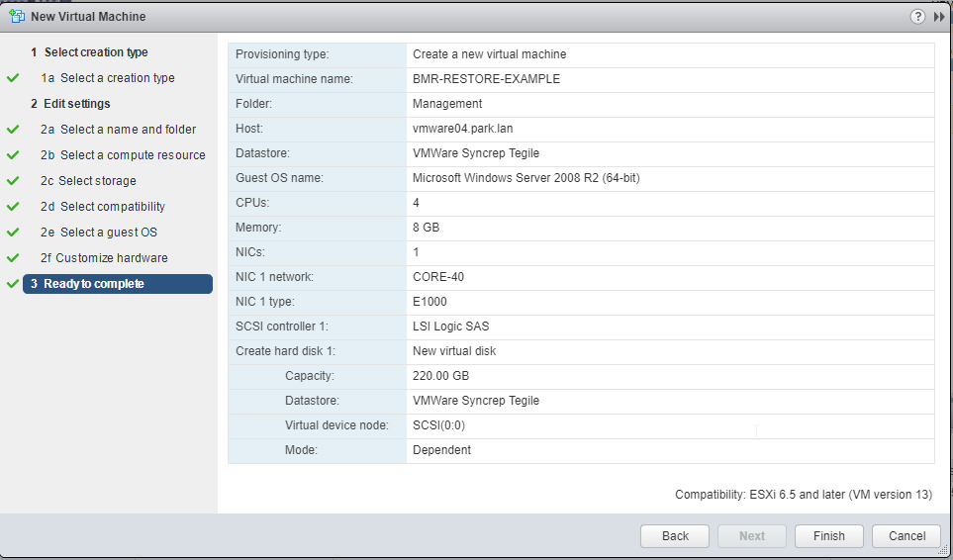Go to step 1a Select a creation type
Image resolution: width=953 pixels, height=560 pixels.
[108, 78]
